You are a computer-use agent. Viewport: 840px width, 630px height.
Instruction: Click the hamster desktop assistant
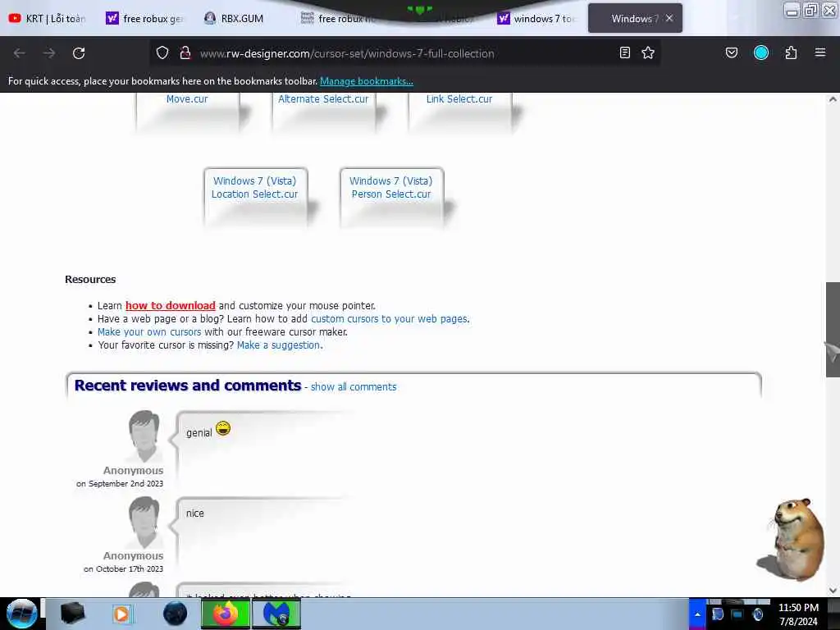(x=792, y=540)
